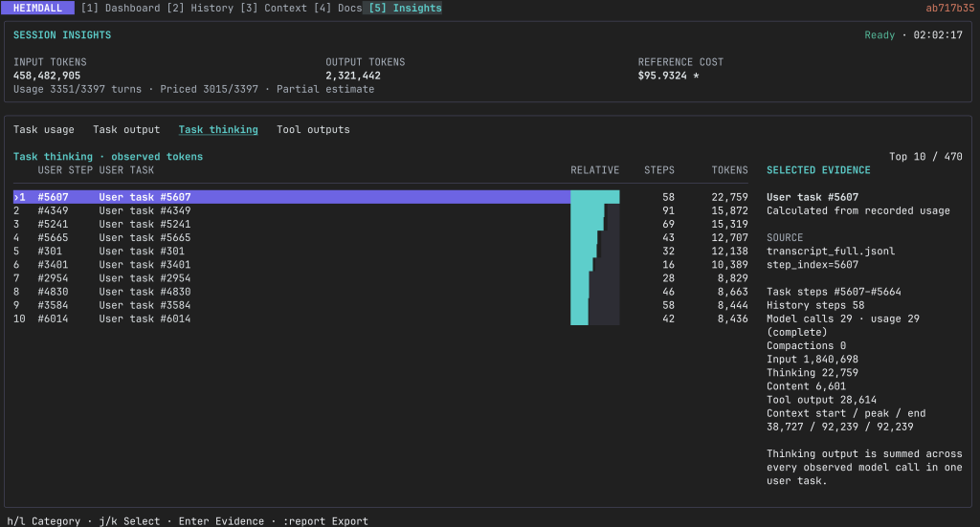The height and width of the screenshot is (527, 980).
Task: Select row User task #5607
Action: (380, 197)
